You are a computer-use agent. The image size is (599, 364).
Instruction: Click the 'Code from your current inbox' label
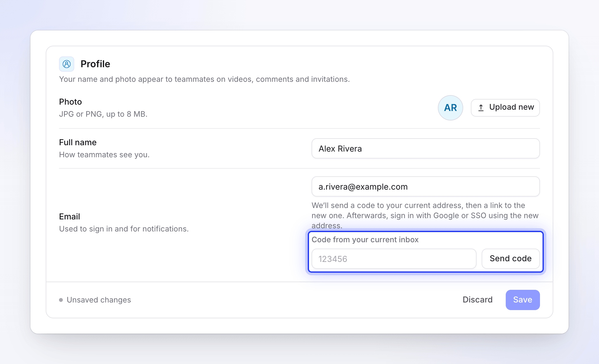[x=365, y=240]
